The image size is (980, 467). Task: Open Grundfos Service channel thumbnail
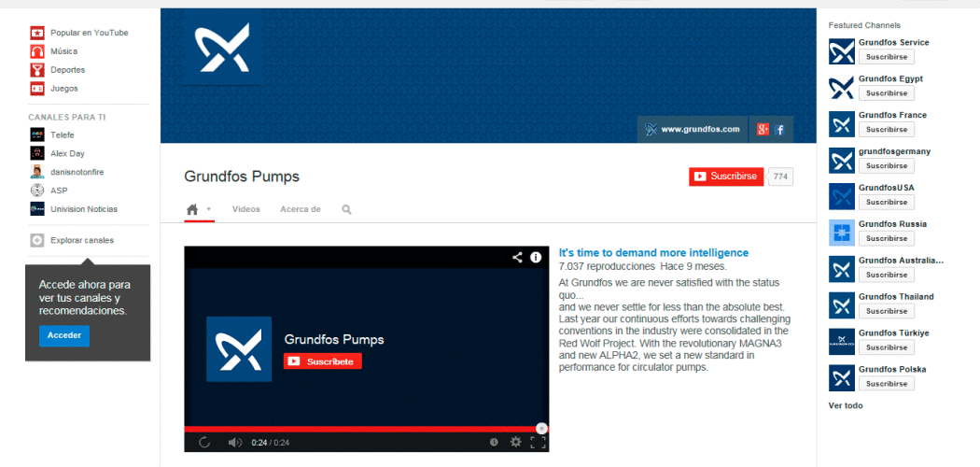[841, 51]
